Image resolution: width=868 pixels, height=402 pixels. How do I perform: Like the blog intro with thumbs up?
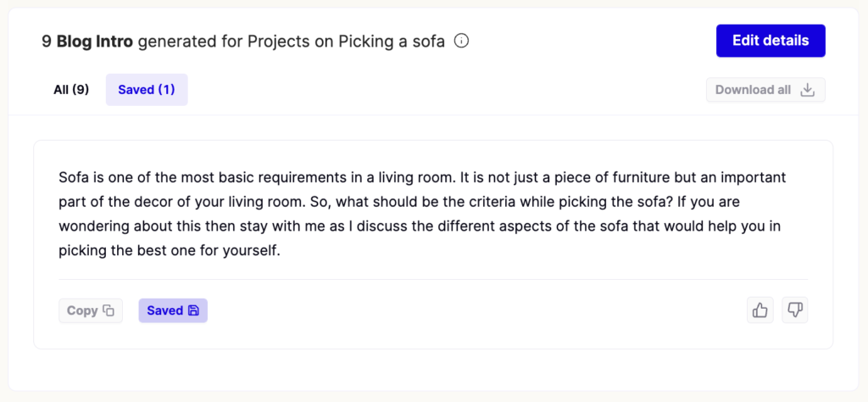point(760,310)
